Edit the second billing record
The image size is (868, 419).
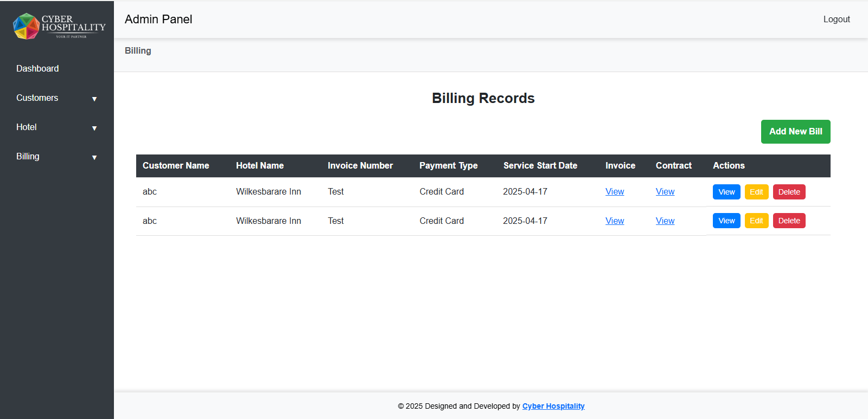pos(756,221)
